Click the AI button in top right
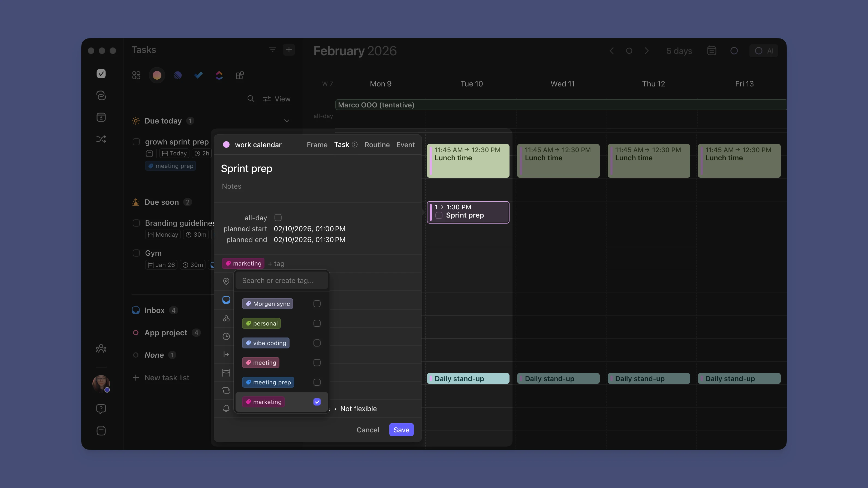868x488 pixels. pos(764,51)
